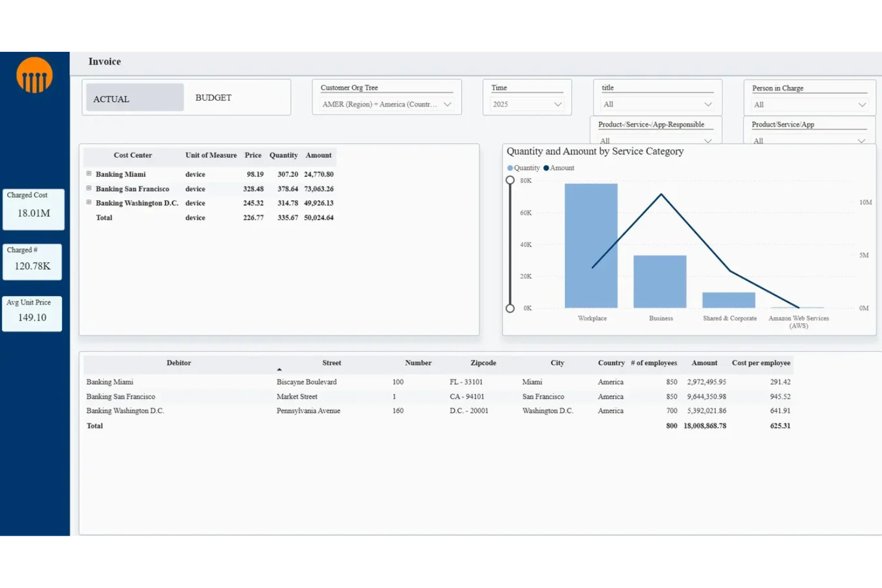The width and height of the screenshot is (882, 588).
Task: Click total amount 18,008,868.78
Action: point(704,426)
